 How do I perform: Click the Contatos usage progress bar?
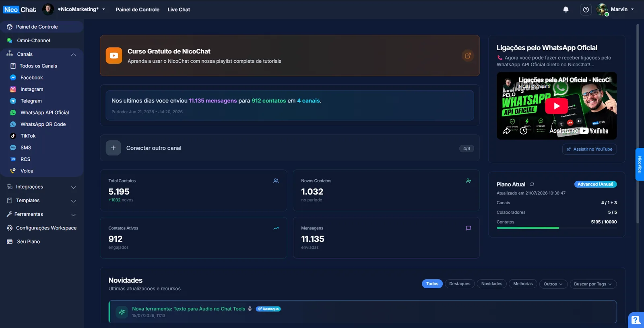tap(557, 228)
